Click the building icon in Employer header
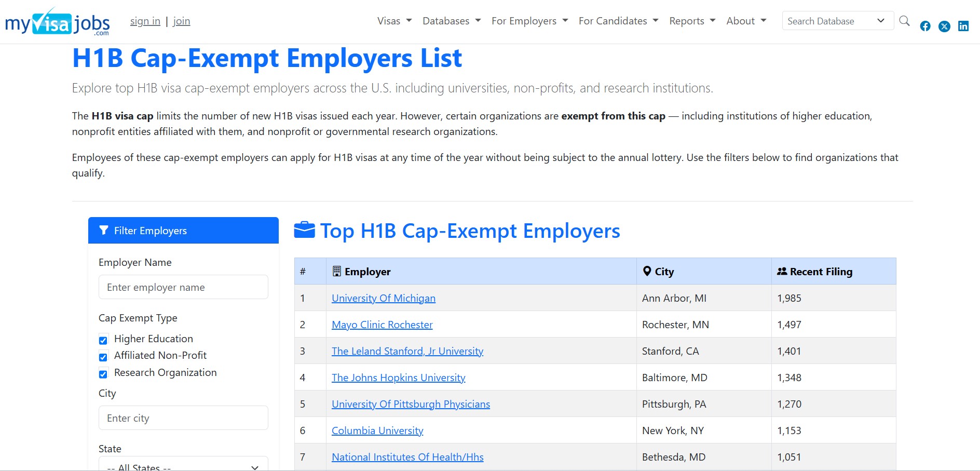980x471 pixels. pyautogui.click(x=337, y=271)
